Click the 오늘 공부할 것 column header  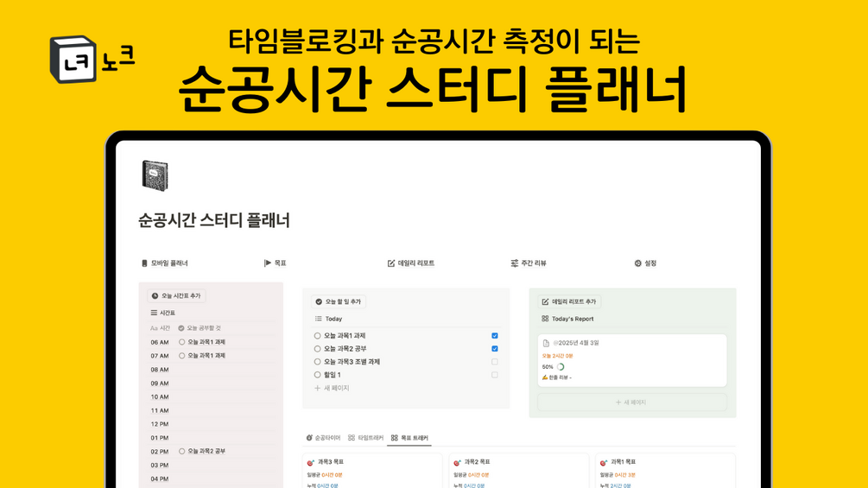(x=200, y=328)
